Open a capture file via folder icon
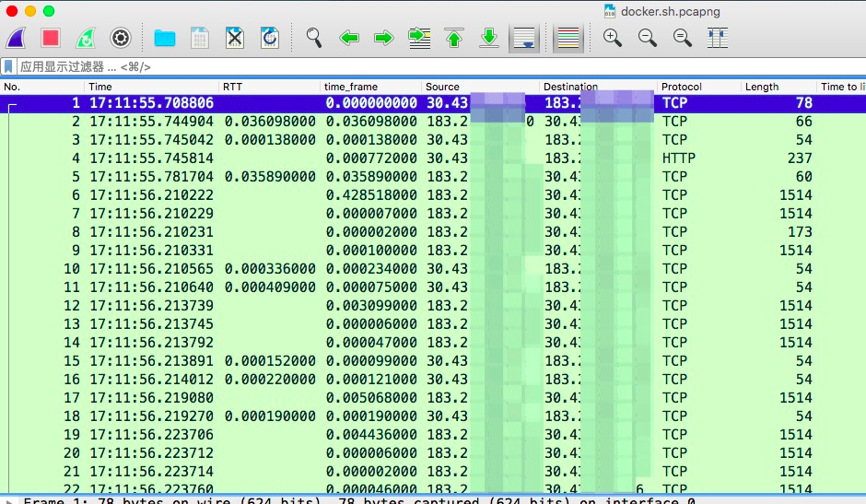 (x=165, y=38)
